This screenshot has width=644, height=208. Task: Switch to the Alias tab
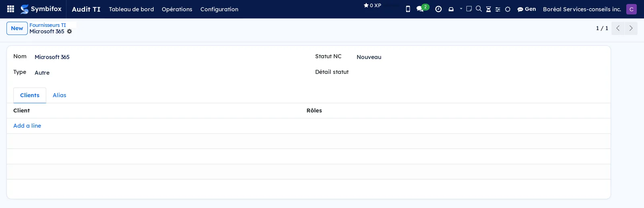point(60,95)
